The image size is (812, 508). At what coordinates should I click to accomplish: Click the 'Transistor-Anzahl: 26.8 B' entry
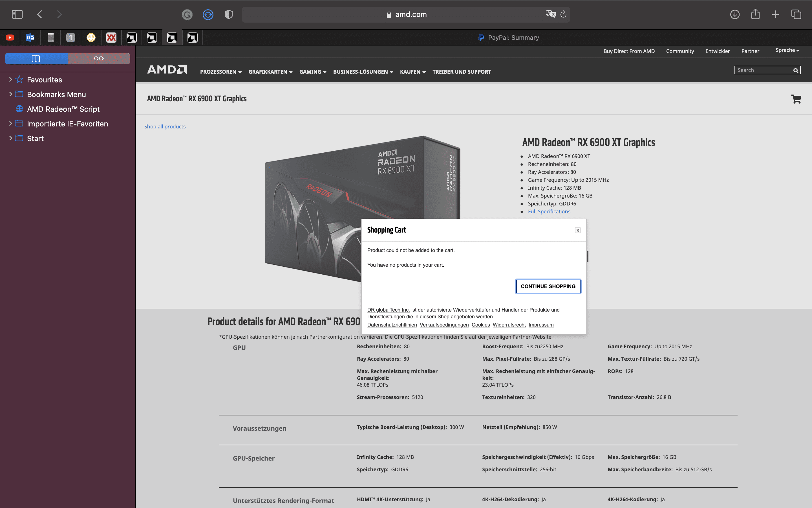(x=639, y=397)
